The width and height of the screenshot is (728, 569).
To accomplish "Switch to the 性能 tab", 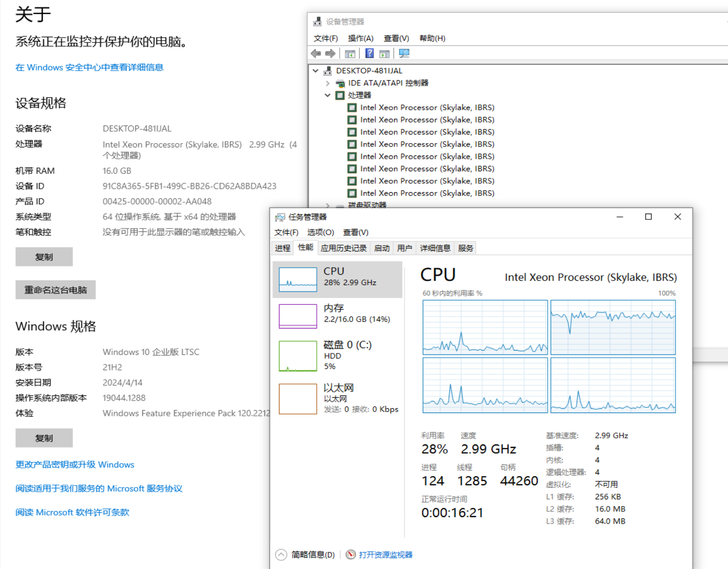I will (305, 247).
